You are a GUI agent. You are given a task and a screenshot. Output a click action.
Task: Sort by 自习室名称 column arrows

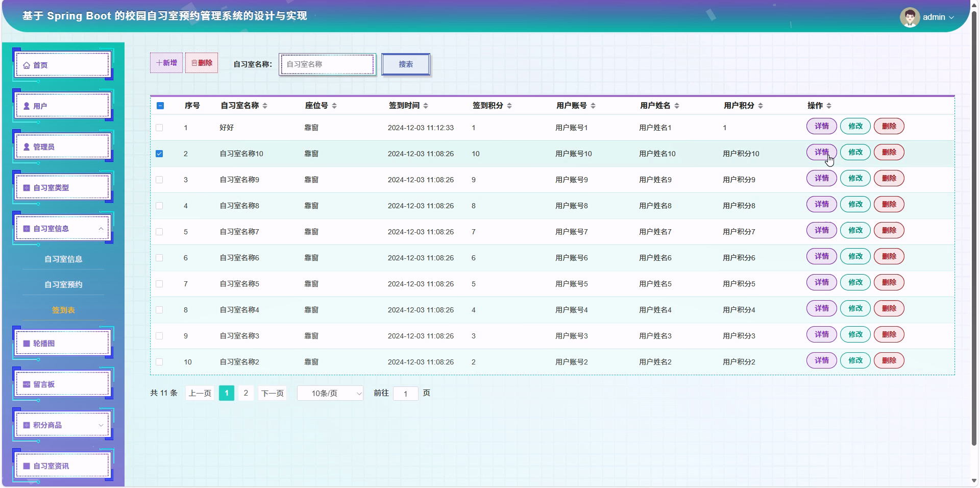coord(265,106)
